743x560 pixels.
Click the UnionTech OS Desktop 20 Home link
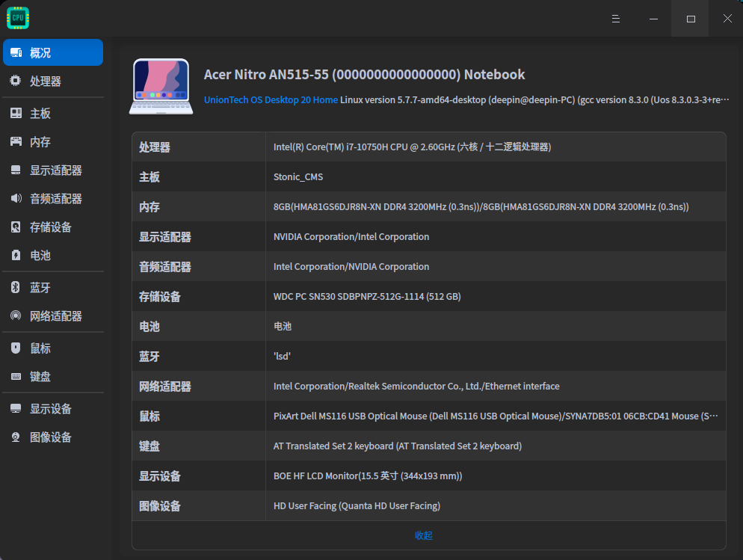[271, 100]
